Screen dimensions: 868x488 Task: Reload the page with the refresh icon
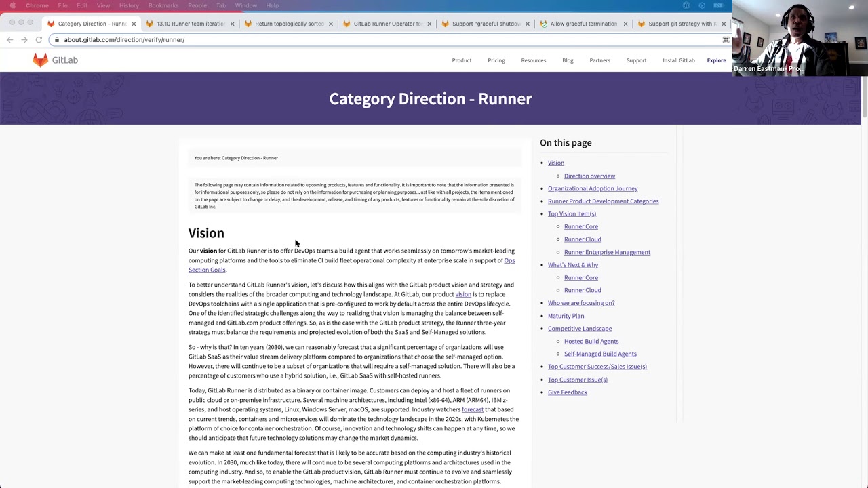click(x=39, y=40)
